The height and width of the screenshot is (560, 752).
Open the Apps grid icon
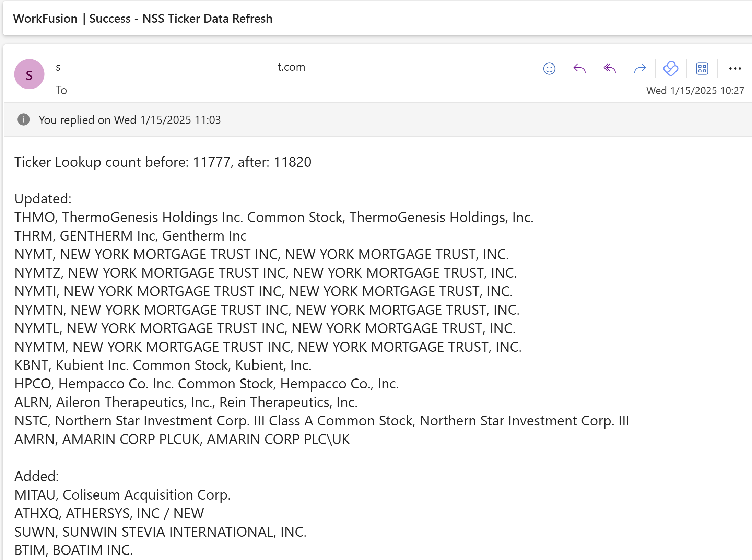702,69
